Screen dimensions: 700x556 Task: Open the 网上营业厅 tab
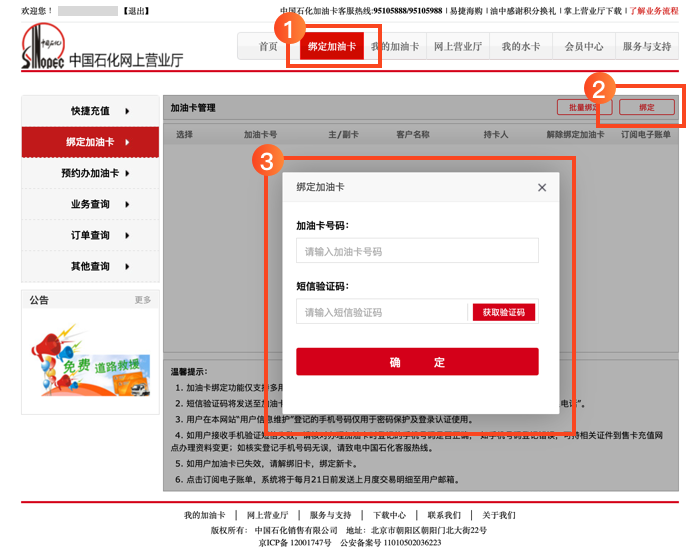458,47
